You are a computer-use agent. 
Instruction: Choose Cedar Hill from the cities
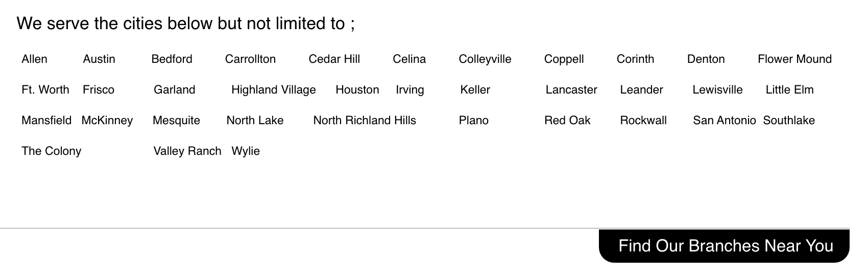[334, 59]
